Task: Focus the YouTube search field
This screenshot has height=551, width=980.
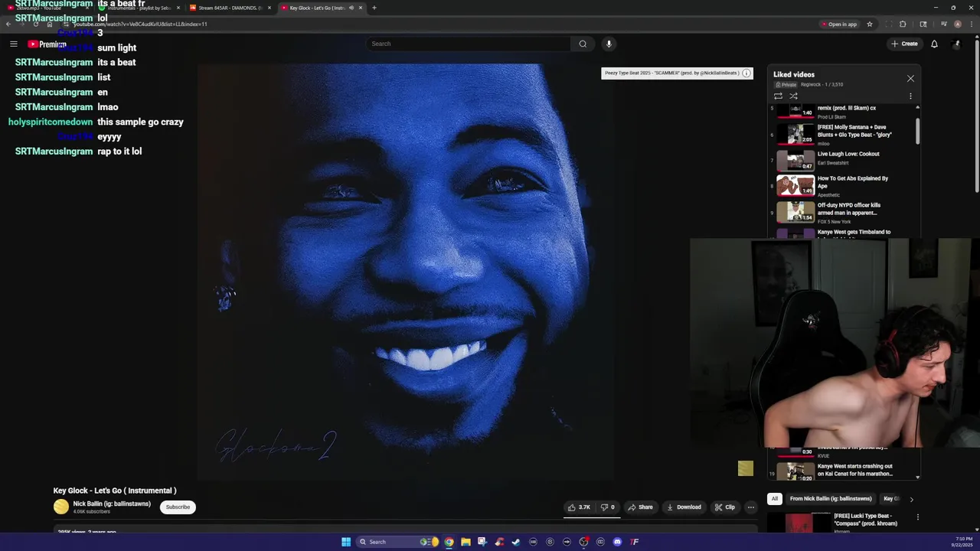Action: click(x=469, y=44)
